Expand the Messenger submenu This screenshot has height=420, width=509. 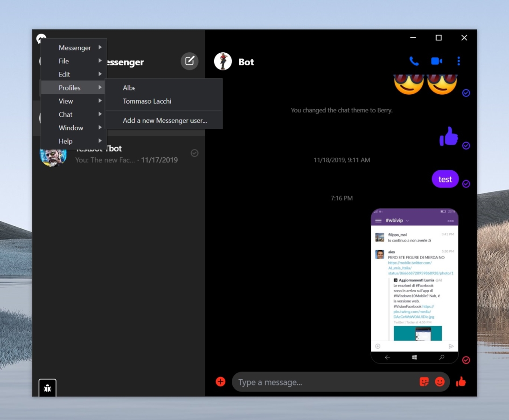(75, 48)
